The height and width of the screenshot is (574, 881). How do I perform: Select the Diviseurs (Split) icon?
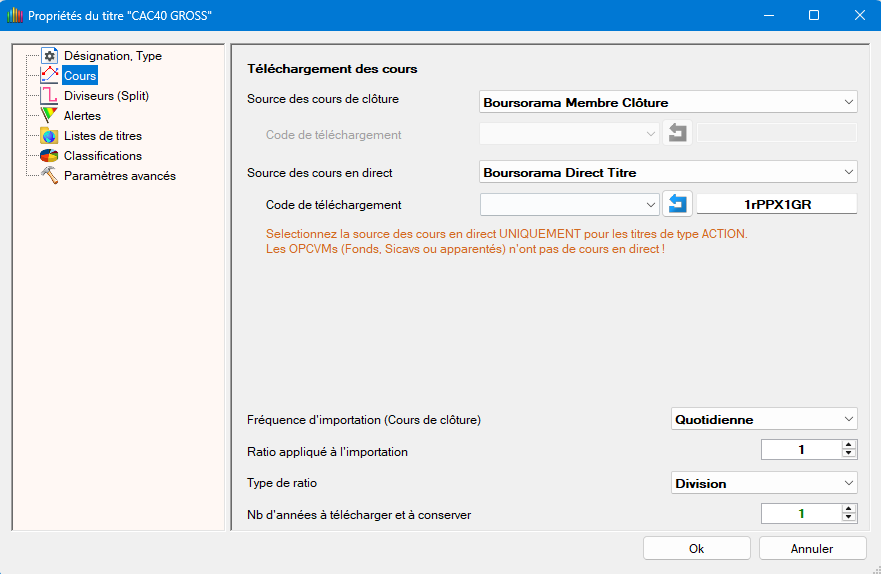(x=49, y=96)
